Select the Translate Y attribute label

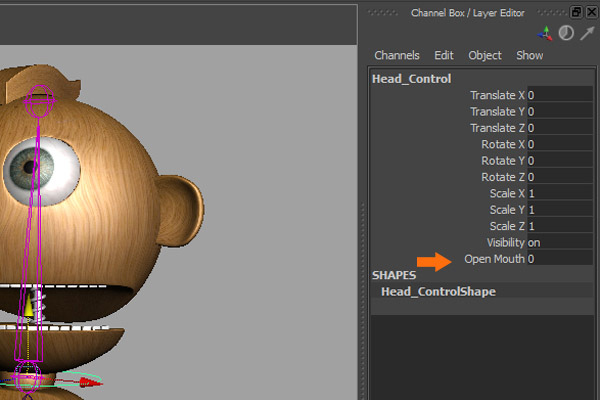(x=497, y=112)
